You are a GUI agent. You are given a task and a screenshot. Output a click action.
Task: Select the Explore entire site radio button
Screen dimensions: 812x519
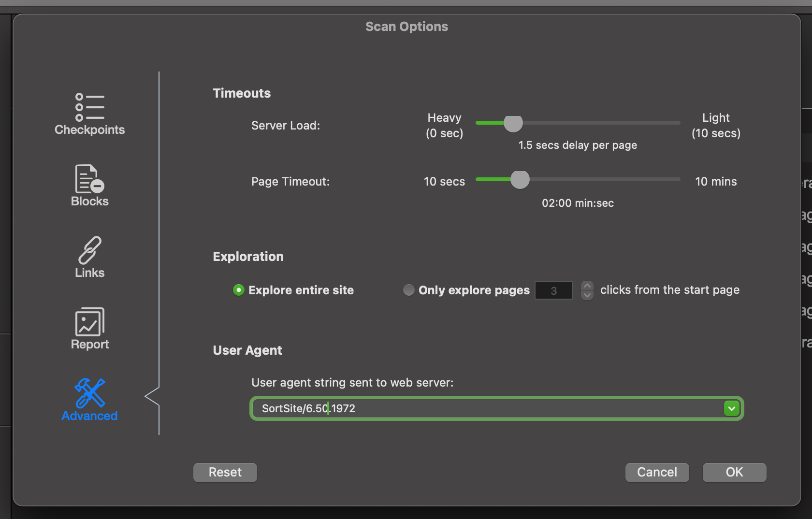(x=239, y=290)
